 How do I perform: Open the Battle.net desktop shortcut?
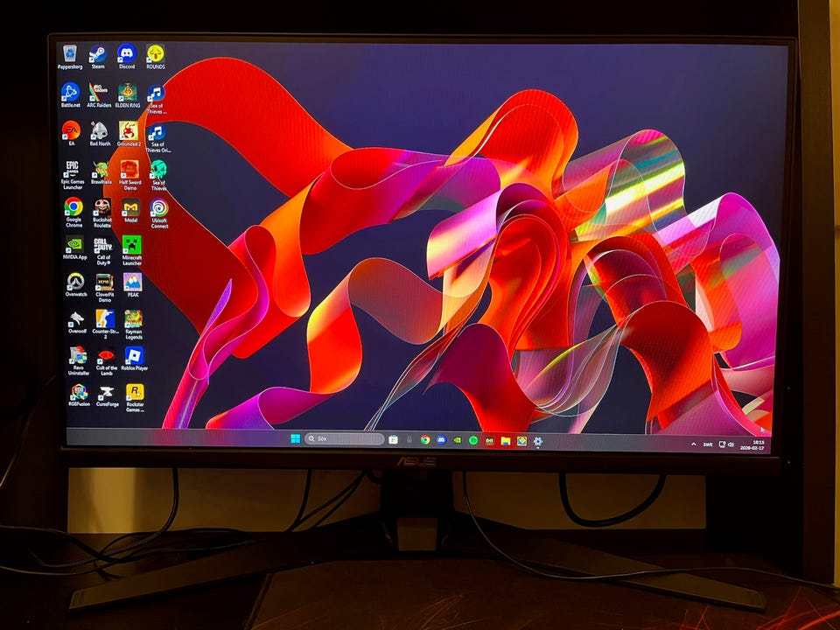point(70,94)
